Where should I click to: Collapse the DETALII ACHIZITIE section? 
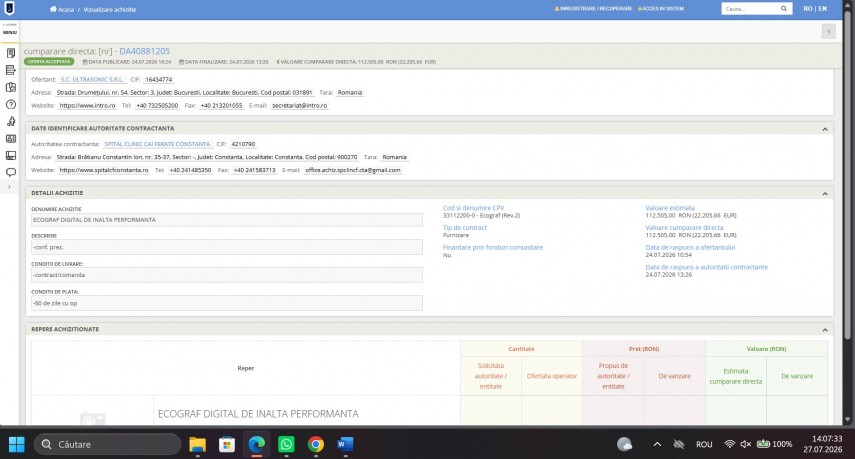(x=824, y=194)
